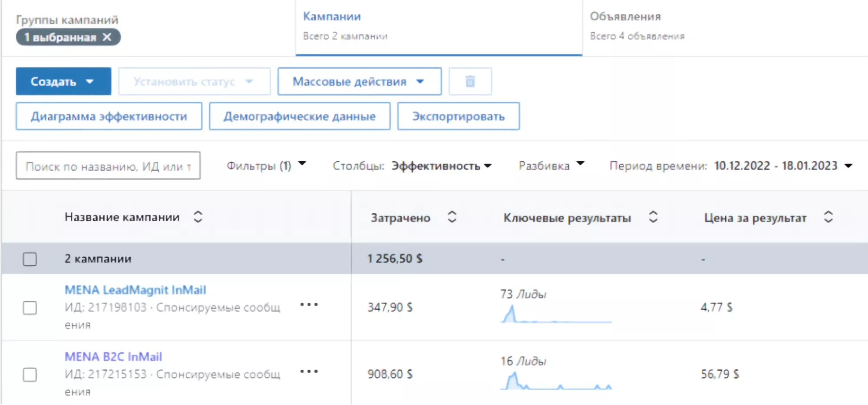Click 'ИД: 217198103' campaign ID text
Screen dimensions: 868x405
click(x=106, y=307)
